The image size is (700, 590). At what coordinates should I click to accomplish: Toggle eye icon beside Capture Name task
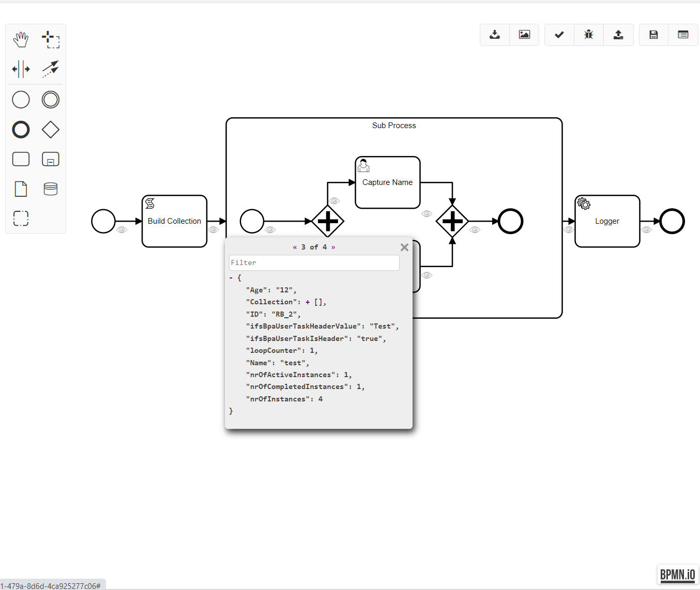click(x=427, y=213)
